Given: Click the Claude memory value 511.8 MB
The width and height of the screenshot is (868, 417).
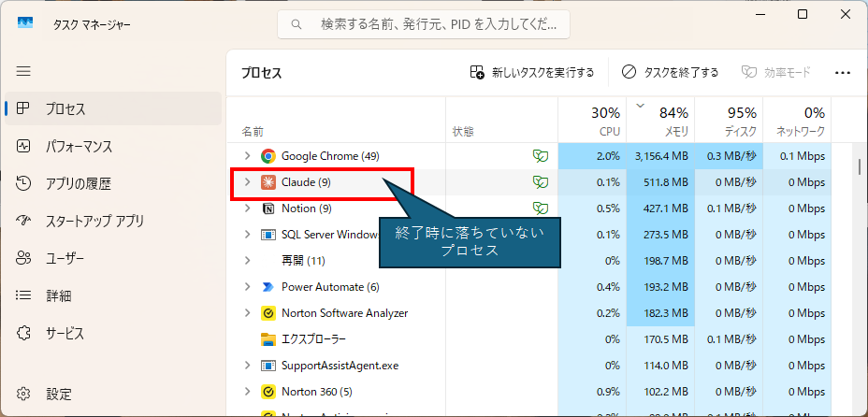Looking at the screenshot, I should click(667, 182).
